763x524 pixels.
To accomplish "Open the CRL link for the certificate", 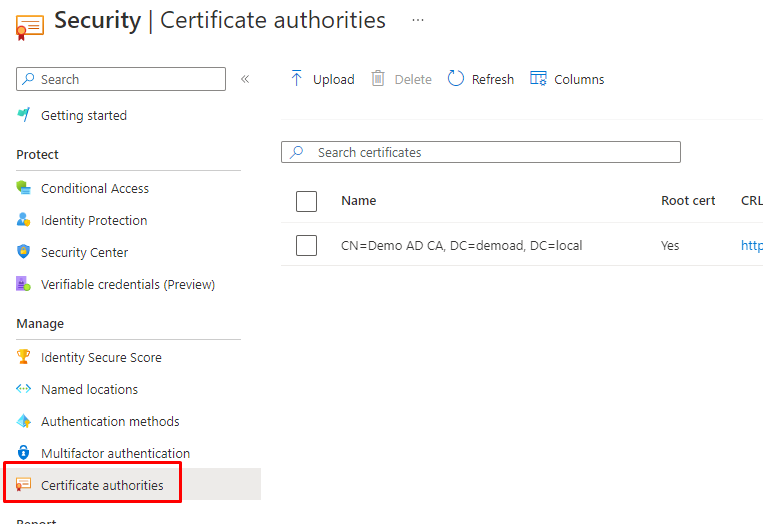I will (751, 245).
